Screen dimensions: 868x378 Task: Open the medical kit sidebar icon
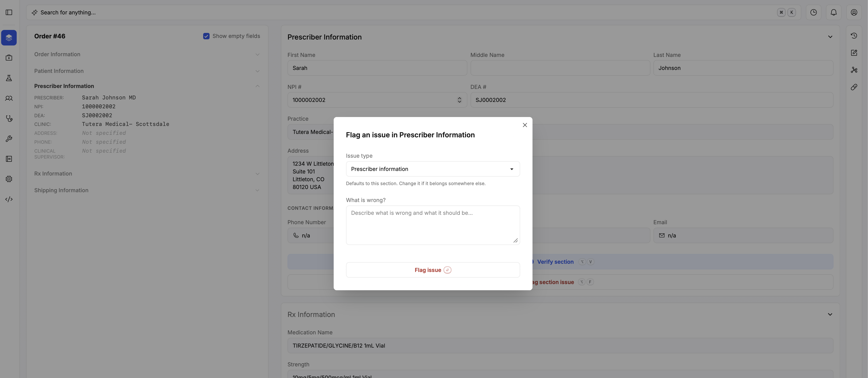tap(9, 58)
